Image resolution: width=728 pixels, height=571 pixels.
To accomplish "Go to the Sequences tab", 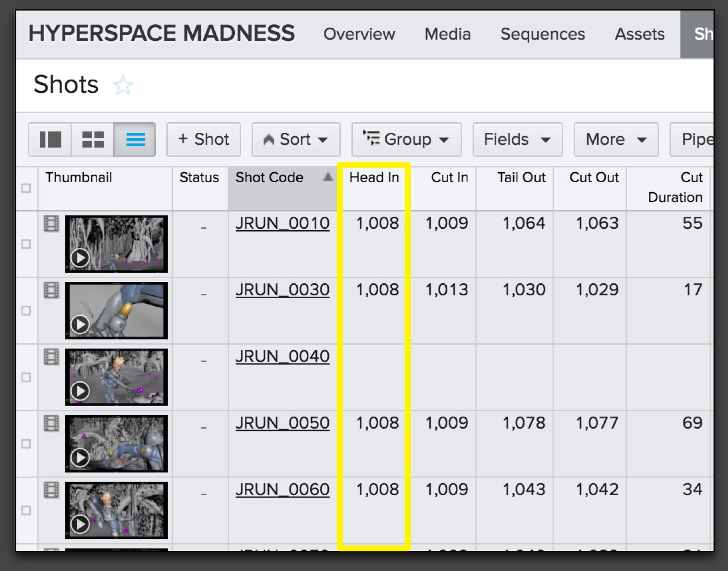I will coord(543,34).
